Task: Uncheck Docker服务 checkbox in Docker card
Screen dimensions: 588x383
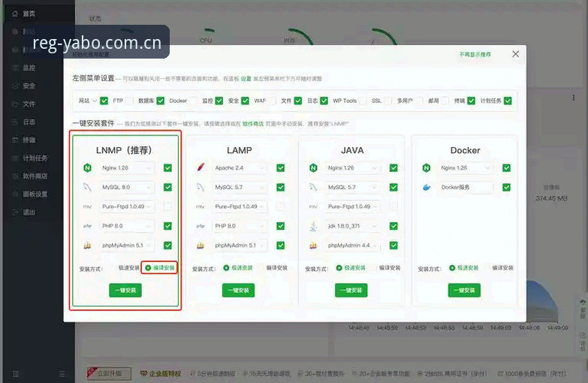Action: [x=507, y=187]
